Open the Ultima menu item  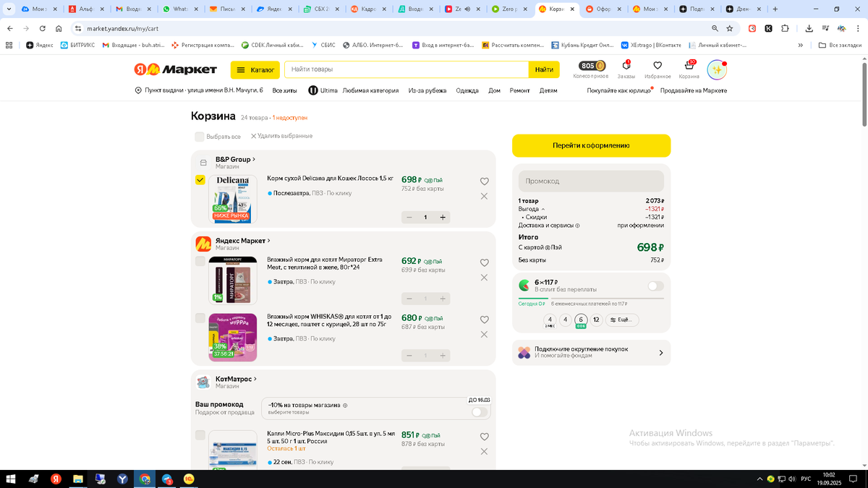coord(323,90)
